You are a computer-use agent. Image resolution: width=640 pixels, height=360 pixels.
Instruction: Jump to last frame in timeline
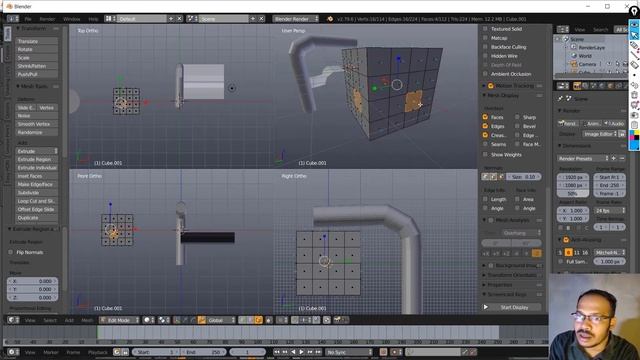coord(318,352)
